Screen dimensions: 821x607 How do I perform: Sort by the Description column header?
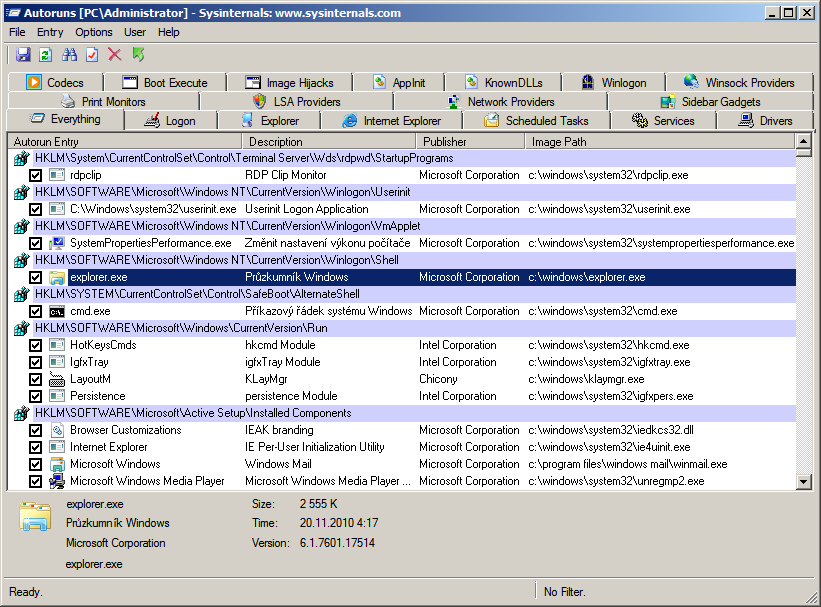pos(329,142)
